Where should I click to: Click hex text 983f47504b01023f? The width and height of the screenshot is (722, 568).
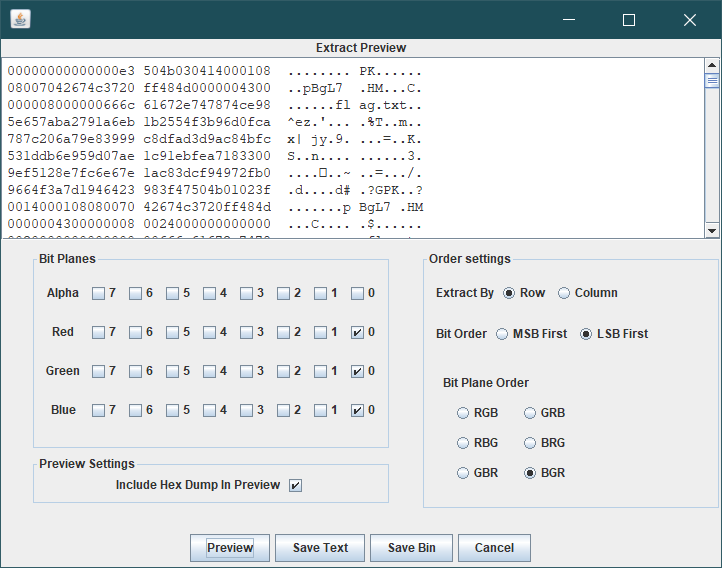(x=207, y=190)
